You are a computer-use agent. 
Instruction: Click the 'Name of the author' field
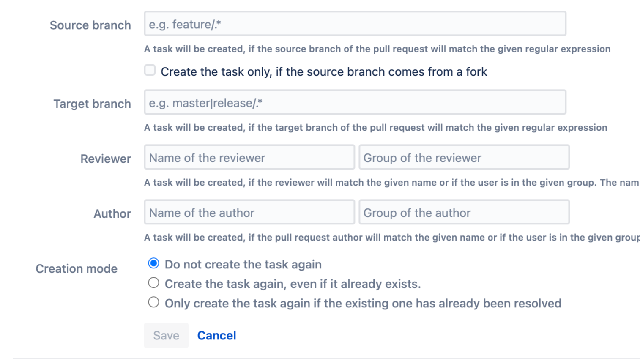249,213
